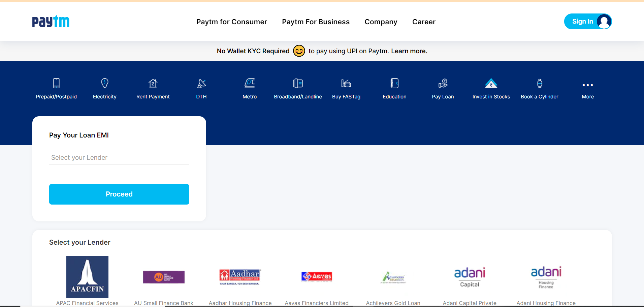This screenshot has width=644, height=307.
Task: Select the Achiievers Gold Loan logo
Action: [393, 277]
